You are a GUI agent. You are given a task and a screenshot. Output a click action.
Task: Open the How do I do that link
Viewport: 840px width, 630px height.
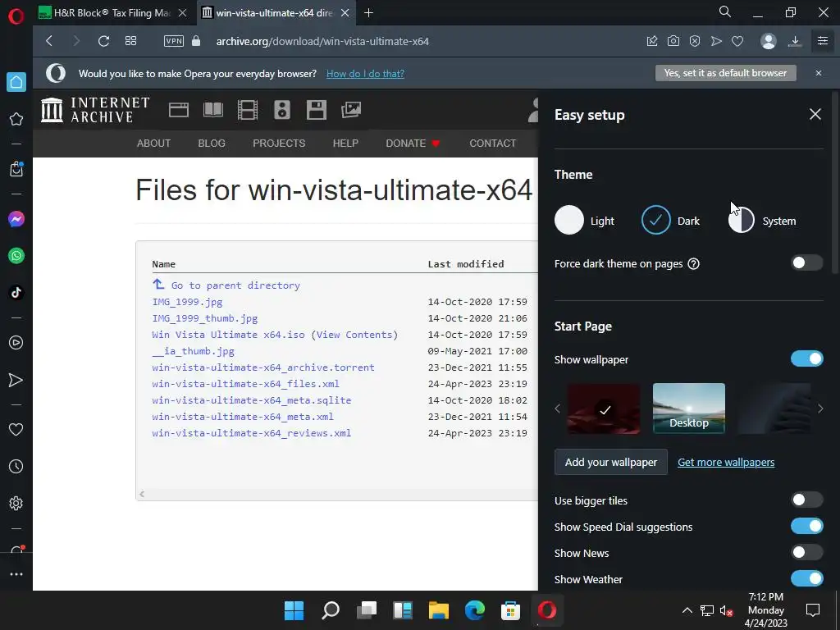point(365,73)
